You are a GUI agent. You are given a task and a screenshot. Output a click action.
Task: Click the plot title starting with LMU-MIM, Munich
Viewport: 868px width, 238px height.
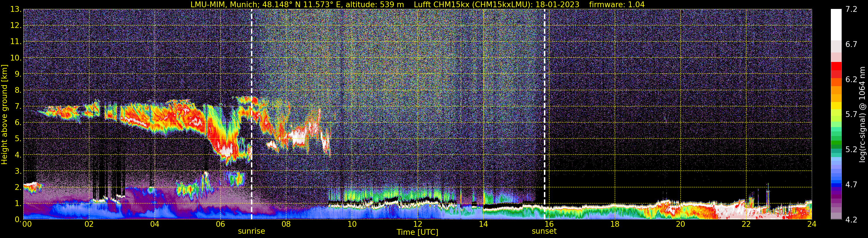417,4
